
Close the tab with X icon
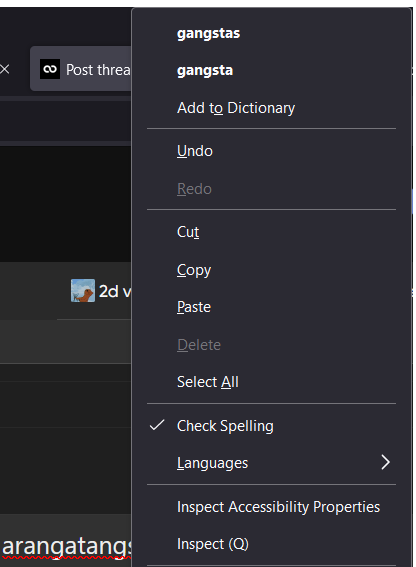[4, 69]
